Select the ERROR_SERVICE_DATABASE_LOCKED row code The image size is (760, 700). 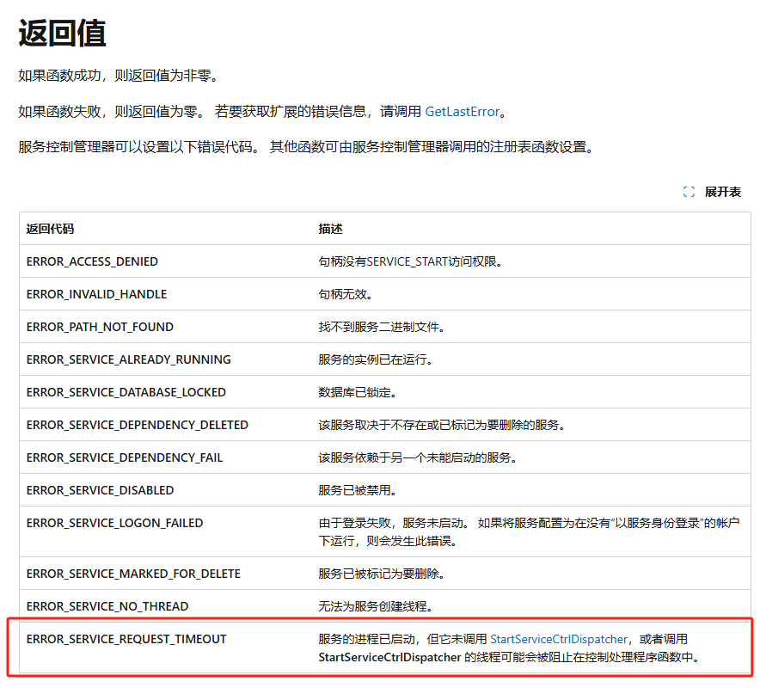[126, 392]
